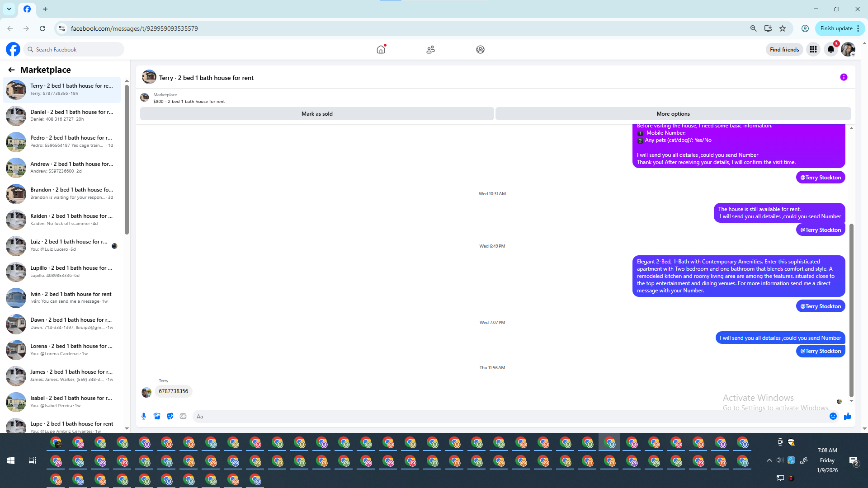Open the account profile picture dropdown

(848, 50)
